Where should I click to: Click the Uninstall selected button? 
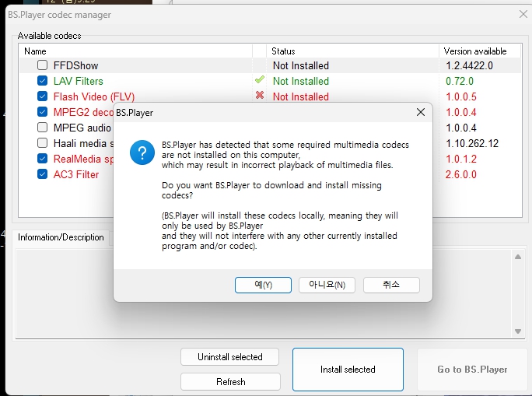229,356
